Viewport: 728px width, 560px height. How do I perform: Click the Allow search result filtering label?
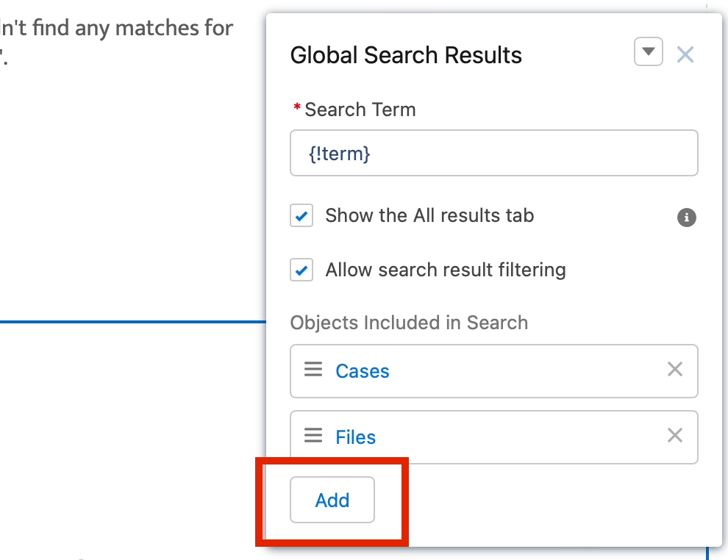coord(445,270)
